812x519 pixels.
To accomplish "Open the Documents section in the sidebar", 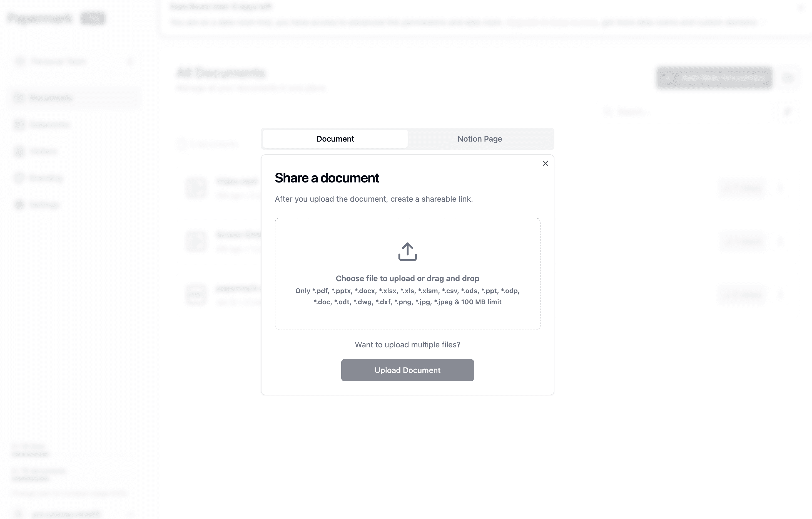I will click(51, 98).
